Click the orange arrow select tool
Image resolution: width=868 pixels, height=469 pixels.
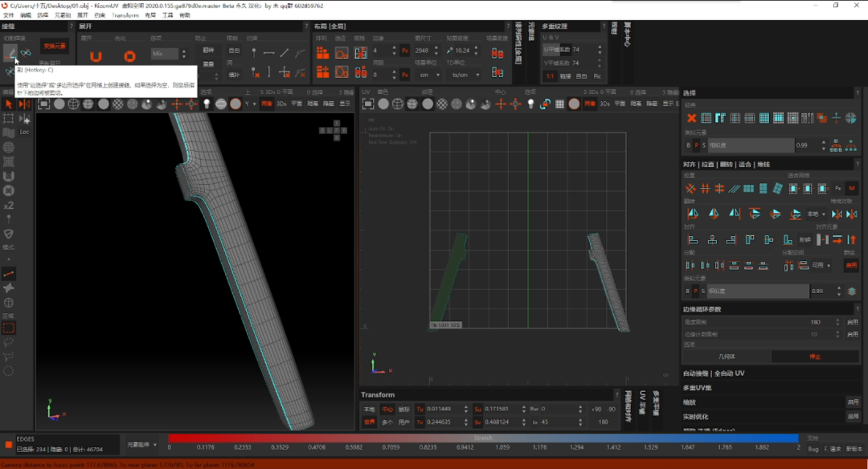pyautogui.click(x=9, y=104)
